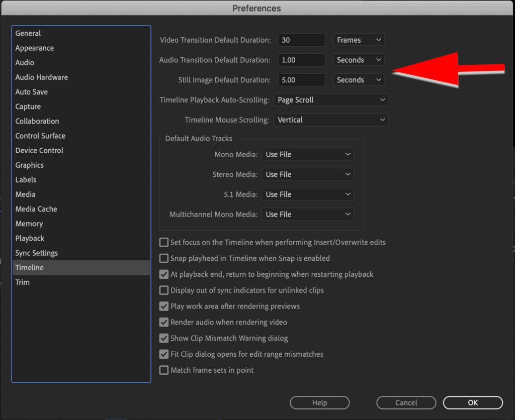
Task: Confirm preferences with the OK button
Action: (473, 402)
